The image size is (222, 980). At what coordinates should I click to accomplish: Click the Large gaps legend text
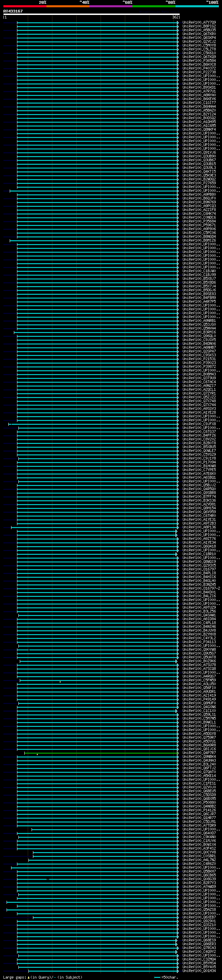point(43,977)
